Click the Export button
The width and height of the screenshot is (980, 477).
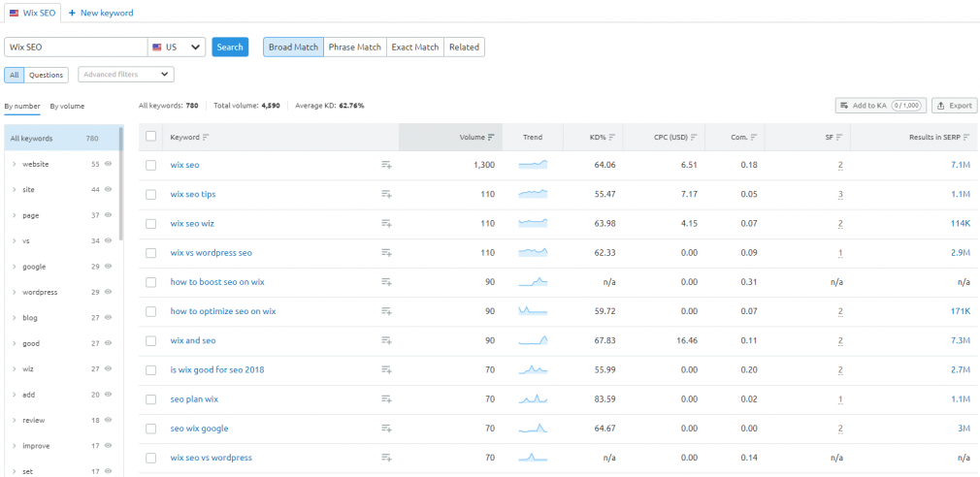[x=955, y=106]
